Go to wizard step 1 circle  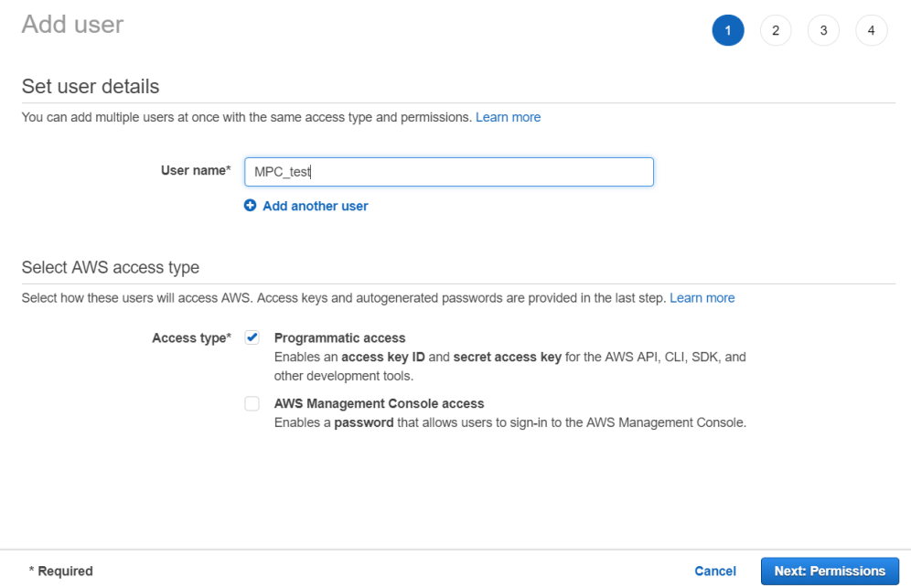pos(728,30)
